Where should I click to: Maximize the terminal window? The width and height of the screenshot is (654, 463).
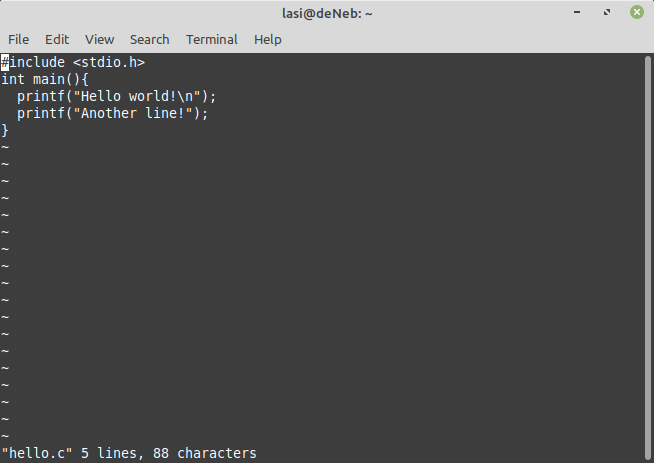[x=607, y=14]
